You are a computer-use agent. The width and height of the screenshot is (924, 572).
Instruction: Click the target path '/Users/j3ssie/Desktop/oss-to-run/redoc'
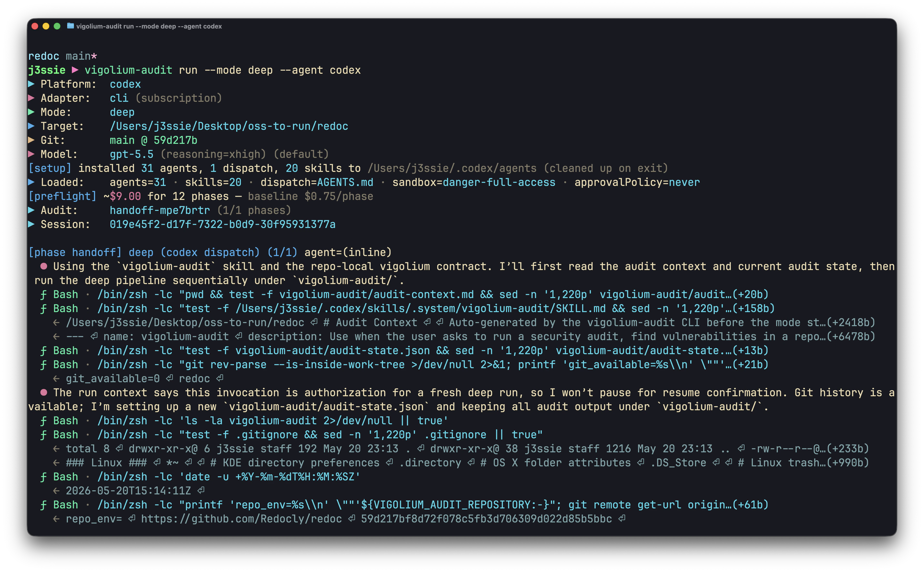coord(229,126)
